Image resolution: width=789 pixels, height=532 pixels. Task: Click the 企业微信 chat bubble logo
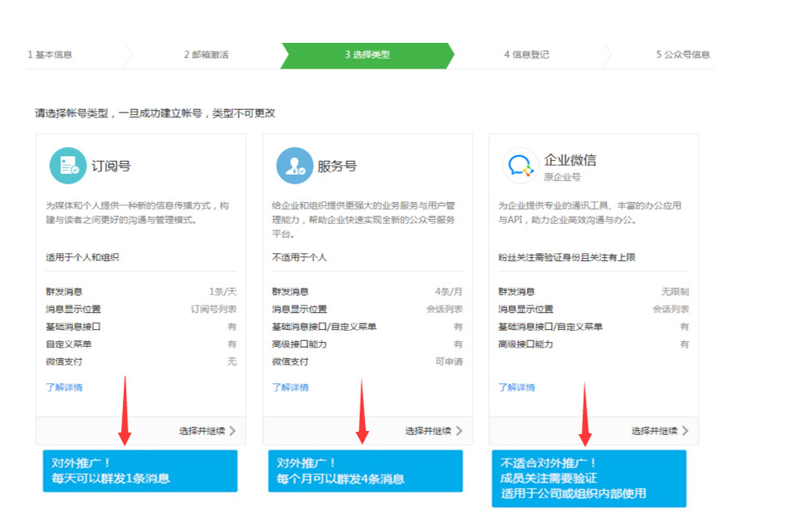(x=521, y=166)
